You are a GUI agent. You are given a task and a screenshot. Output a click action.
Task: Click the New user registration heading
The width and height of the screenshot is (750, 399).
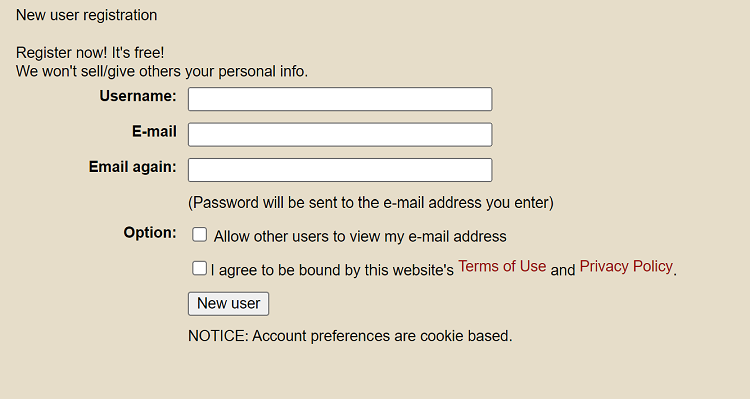coord(87,15)
